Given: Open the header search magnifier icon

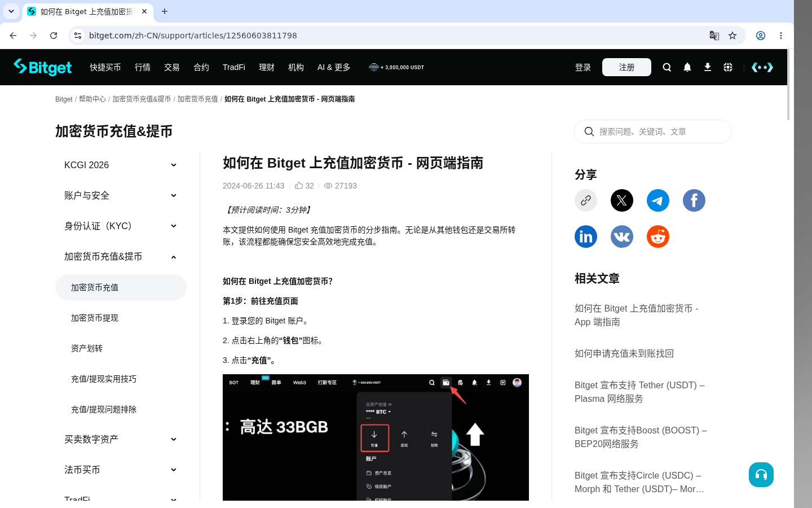Looking at the screenshot, I should tap(667, 67).
